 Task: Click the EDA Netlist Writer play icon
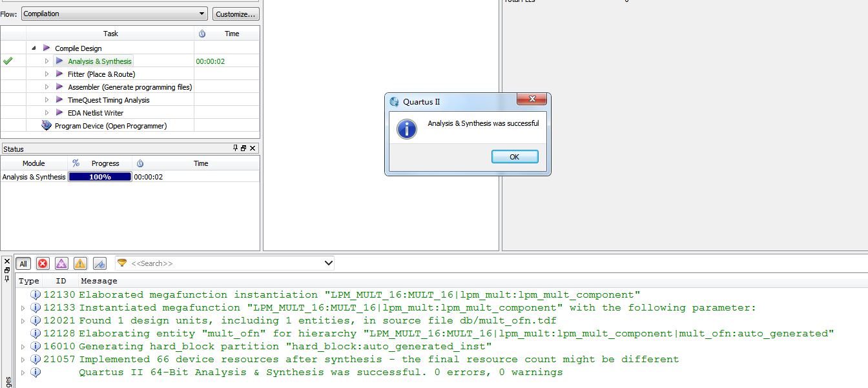tap(59, 113)
